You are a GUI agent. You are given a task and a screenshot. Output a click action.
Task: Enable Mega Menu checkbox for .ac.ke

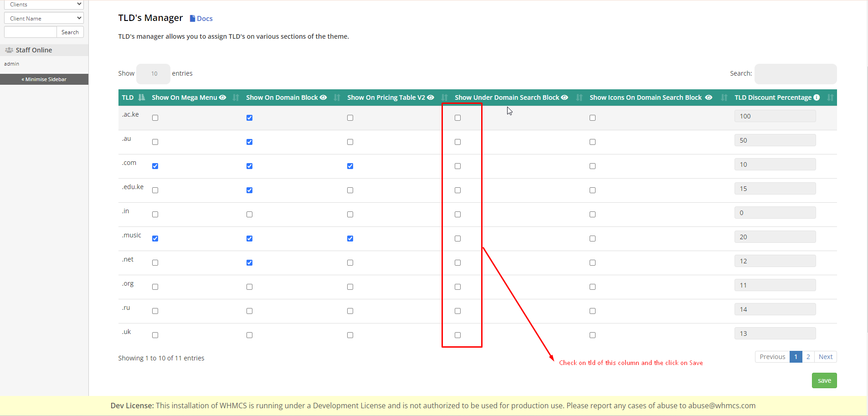click(x=155, y=118)
